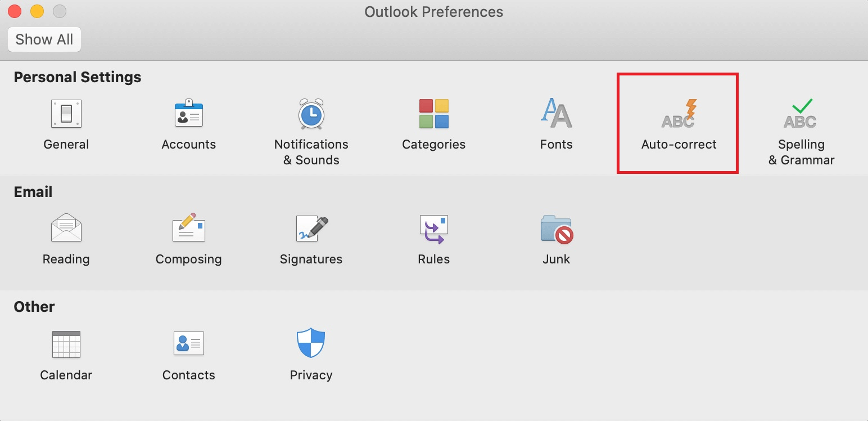868x421 pixels.
Task: Open the Rules preferences icon
Action: coord(433,229)
